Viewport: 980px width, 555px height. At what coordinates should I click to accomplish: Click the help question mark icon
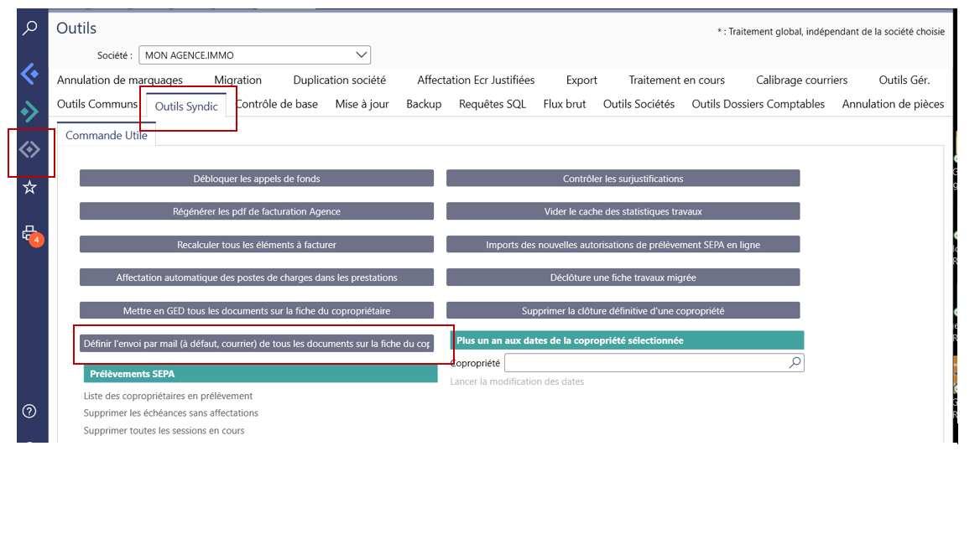coord(29,411)
